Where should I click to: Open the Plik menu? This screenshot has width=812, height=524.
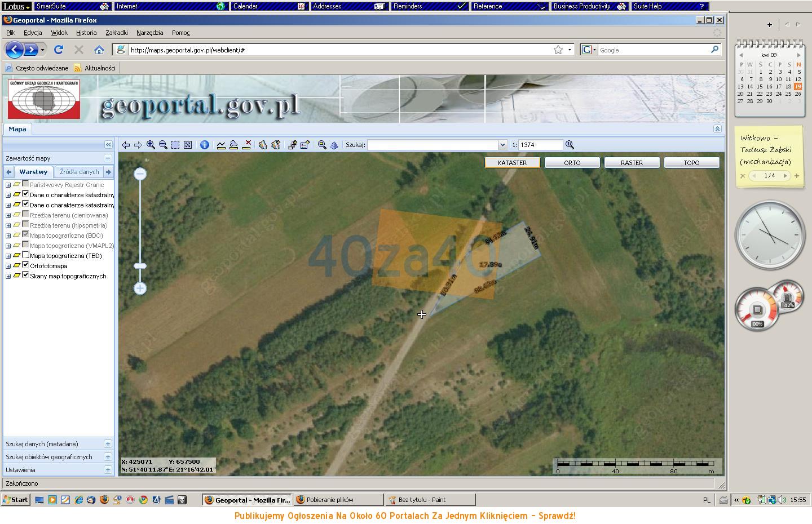pos(11,33)
